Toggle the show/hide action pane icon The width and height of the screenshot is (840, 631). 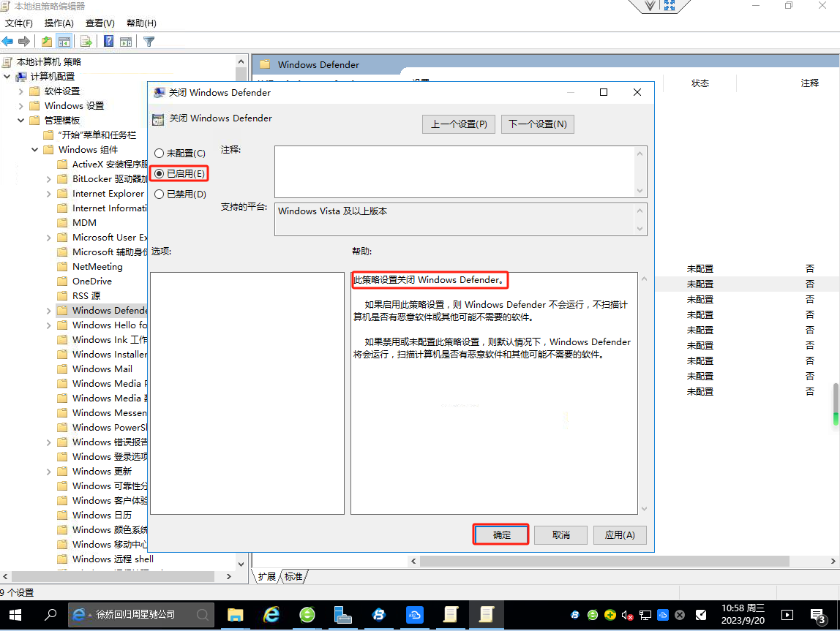pyautogui.click(x=126, y=41)
